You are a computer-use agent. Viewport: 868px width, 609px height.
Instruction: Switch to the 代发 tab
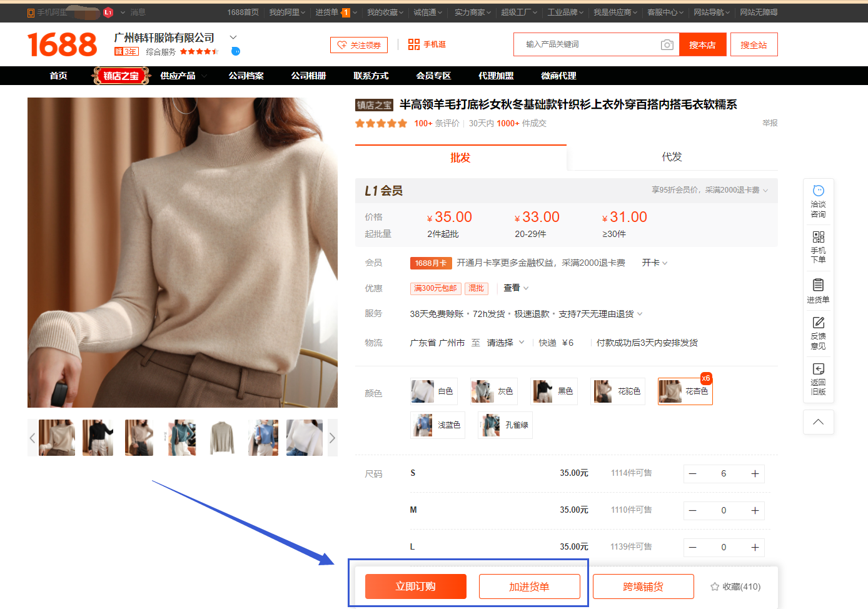pyautogui.click(x=672, y=158)
